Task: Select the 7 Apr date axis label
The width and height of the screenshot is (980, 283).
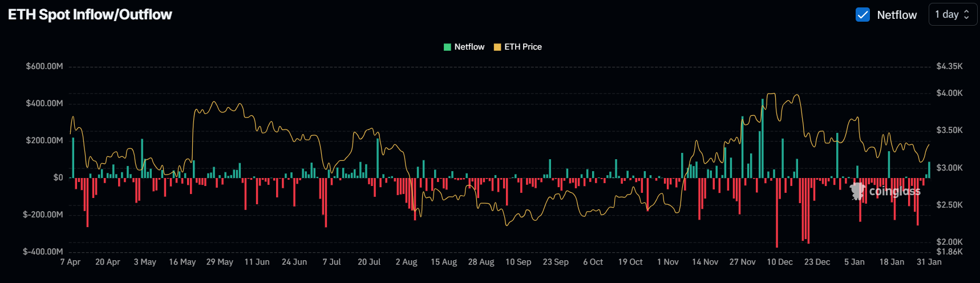Action: [x=70, y=262]
